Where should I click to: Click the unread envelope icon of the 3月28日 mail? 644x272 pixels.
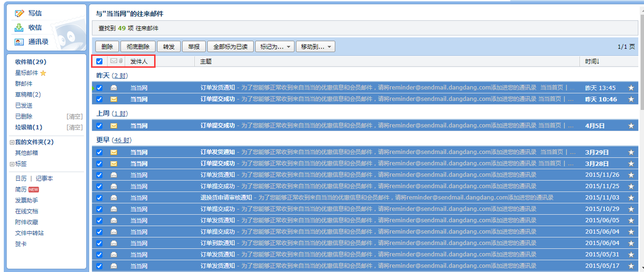point(114,164)
